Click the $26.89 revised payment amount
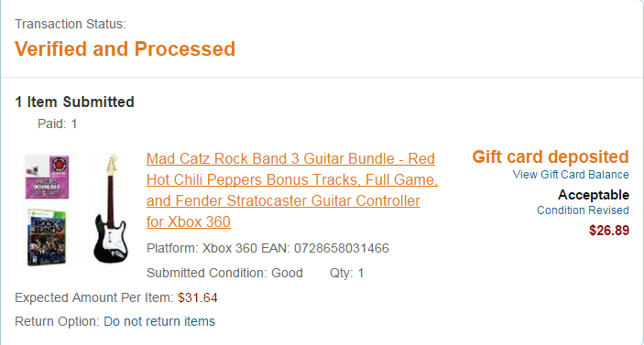This screenshot has height=345, width=644. (x=609, y=230)
